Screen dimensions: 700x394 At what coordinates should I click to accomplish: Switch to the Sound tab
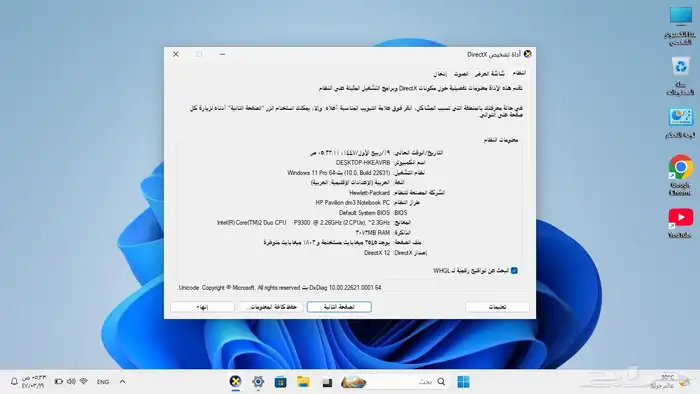pyautogui.click(x=461, y=74)
